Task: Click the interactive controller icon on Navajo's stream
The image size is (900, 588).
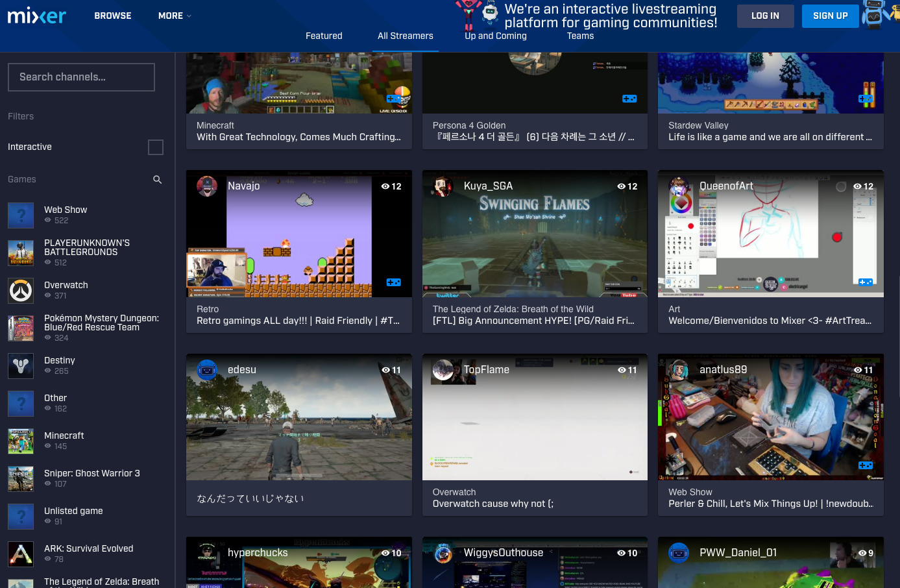Action: (393, 282)
